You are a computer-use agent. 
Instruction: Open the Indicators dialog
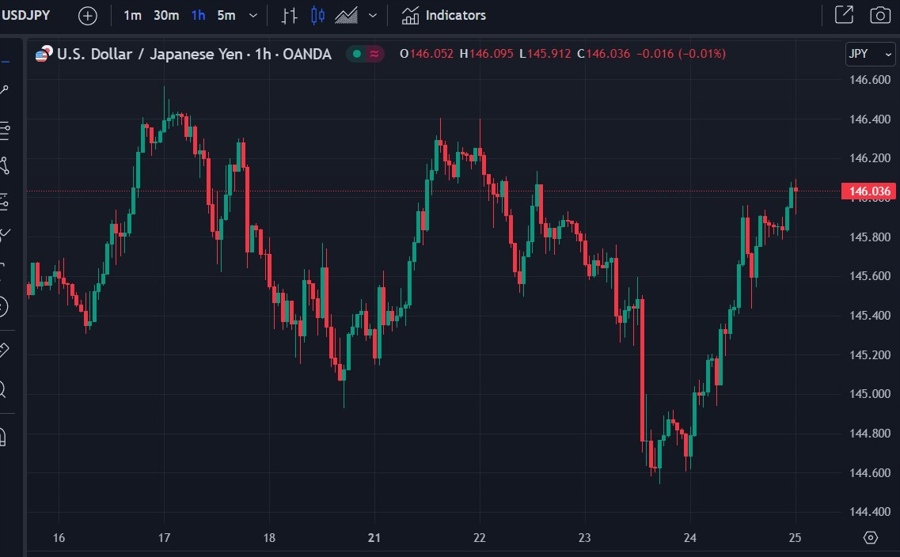[443, 16]
